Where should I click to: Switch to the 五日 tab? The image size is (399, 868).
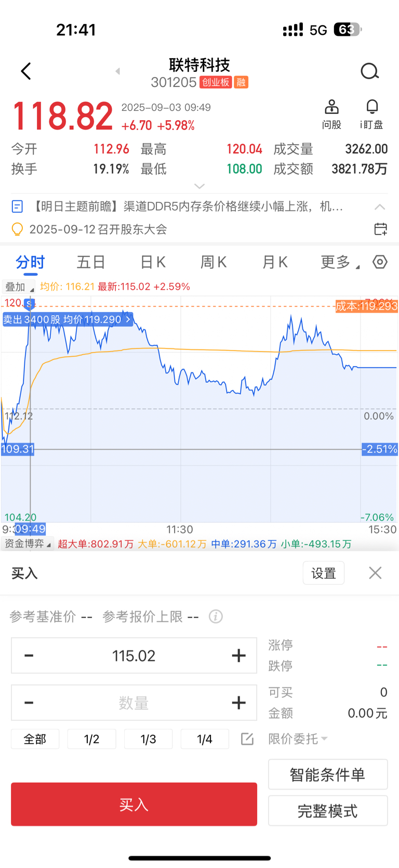91,262
